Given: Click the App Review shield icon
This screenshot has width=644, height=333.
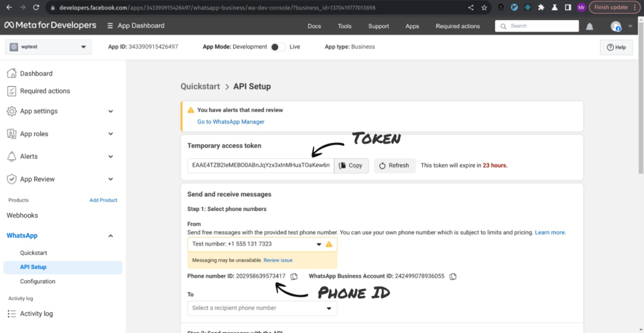Looking at the screenshot, I should 12,179.
